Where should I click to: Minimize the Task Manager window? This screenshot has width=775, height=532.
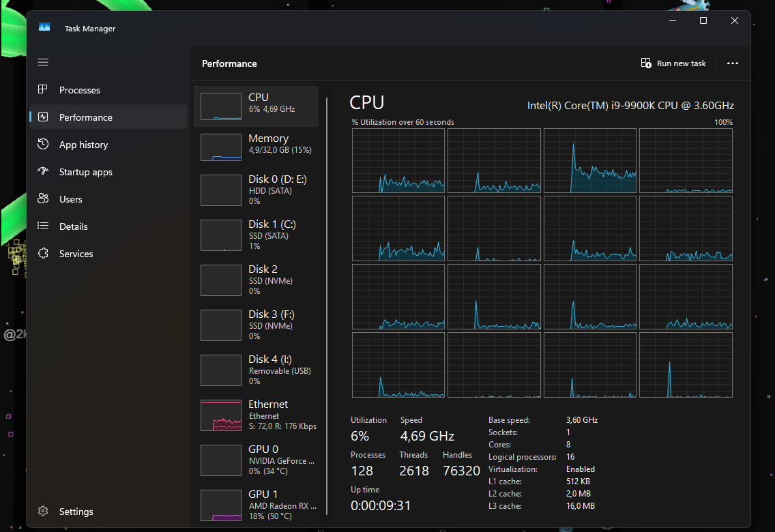pos(673,20)
